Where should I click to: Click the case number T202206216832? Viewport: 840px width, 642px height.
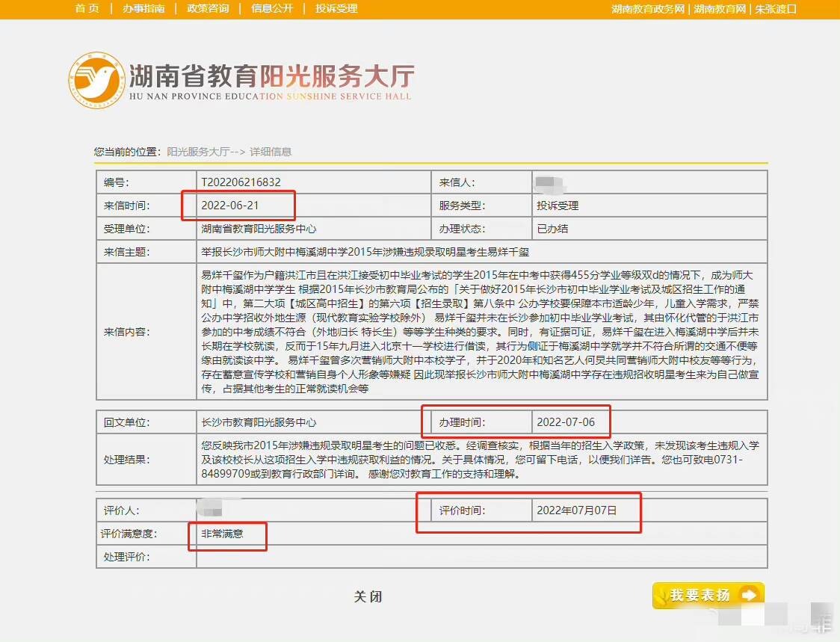tap(241, 182)
